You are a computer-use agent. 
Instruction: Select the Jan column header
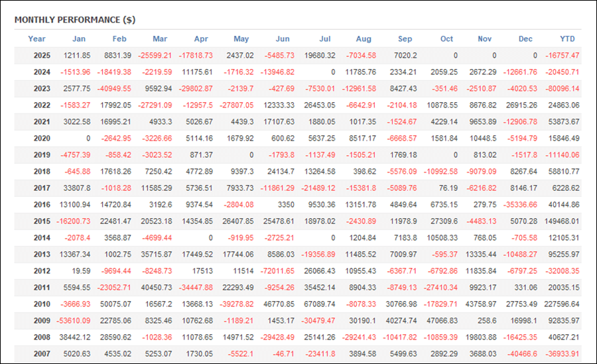(79, 39)
